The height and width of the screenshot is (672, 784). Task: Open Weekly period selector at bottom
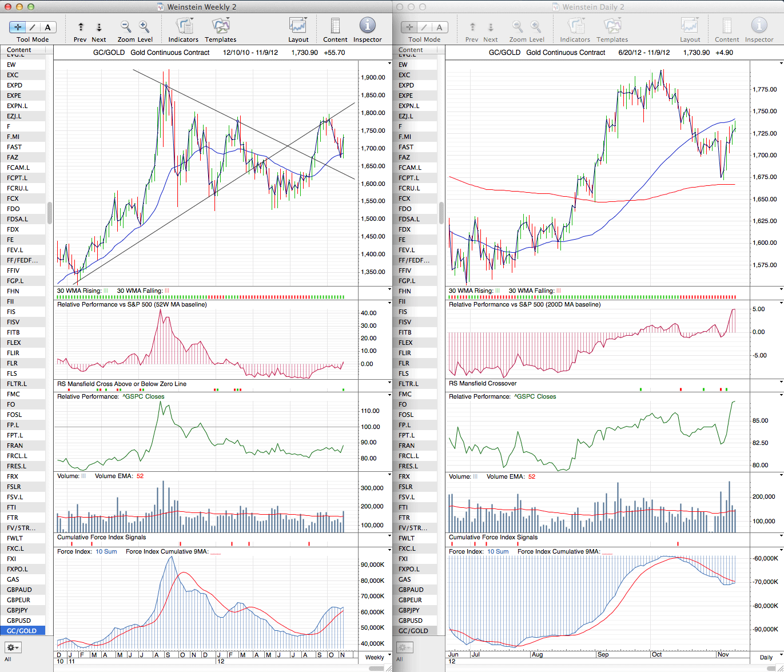[x=375, y=657]
